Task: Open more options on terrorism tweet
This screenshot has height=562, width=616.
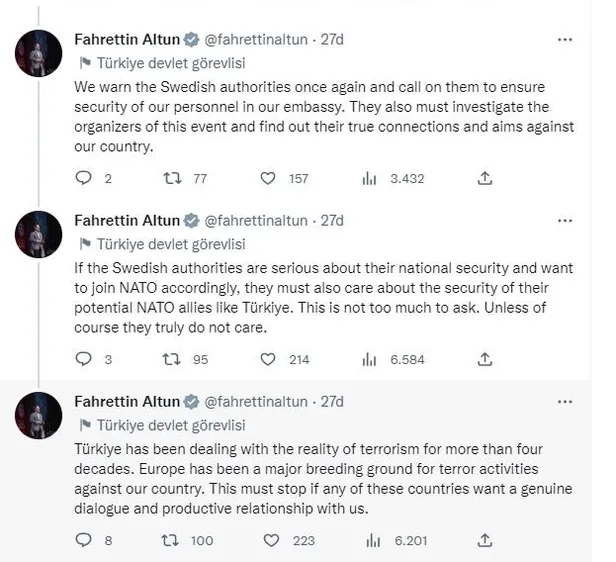Action: coord(565,402)
